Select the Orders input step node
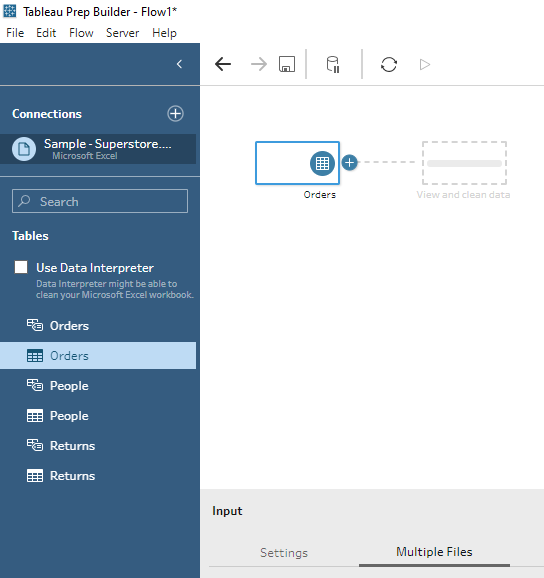The width and height of the screenshot is (544, 578). pos(297,163)
